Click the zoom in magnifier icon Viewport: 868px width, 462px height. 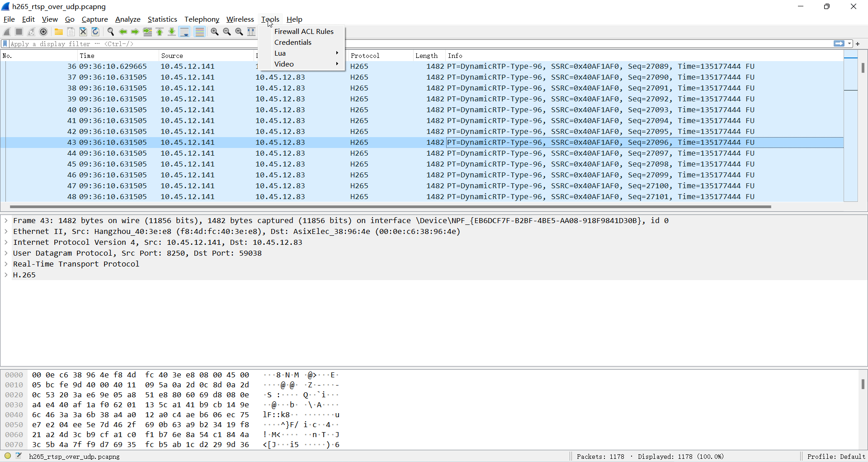tap(215, 32)
